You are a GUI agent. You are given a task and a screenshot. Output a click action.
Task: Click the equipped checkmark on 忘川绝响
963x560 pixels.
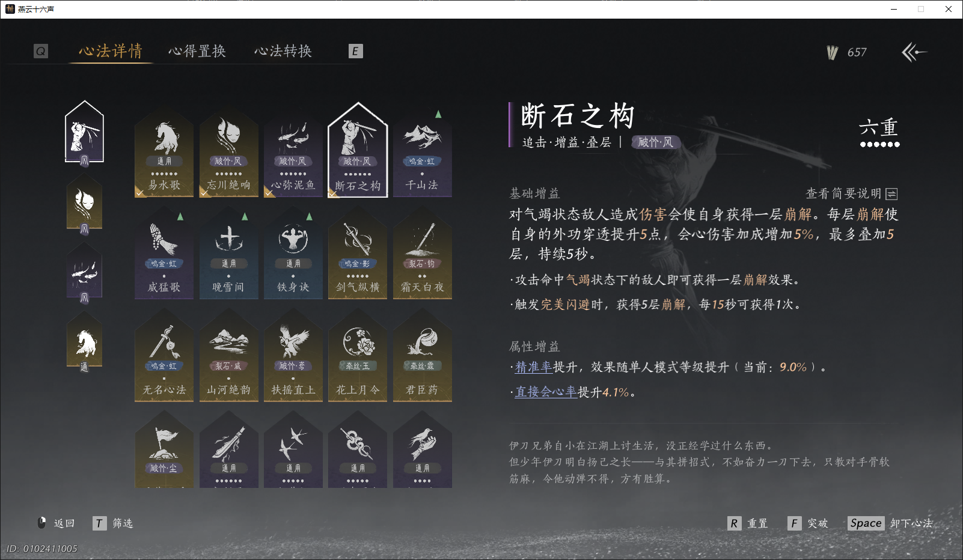coord(204,193)
